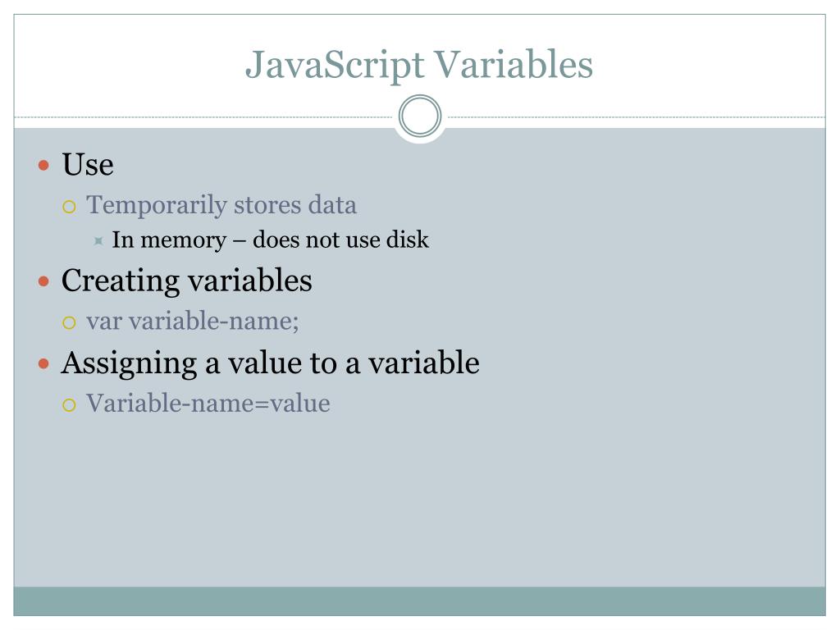Click the orange bullet beside "Use"

coord(44,165)
